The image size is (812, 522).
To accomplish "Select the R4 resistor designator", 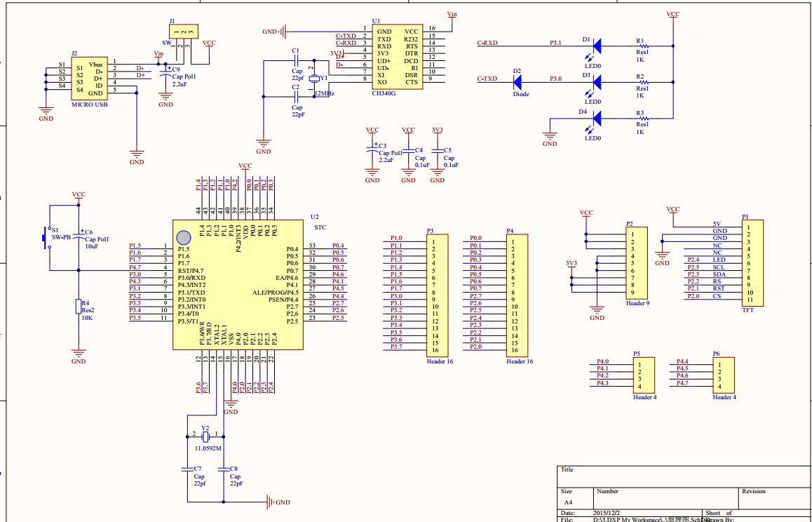I will coord(86,302).
